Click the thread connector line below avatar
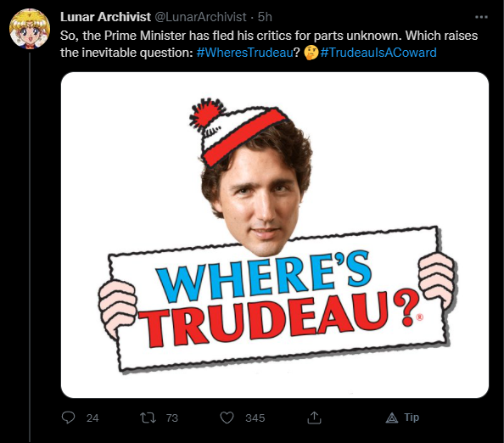 [30, 248]
